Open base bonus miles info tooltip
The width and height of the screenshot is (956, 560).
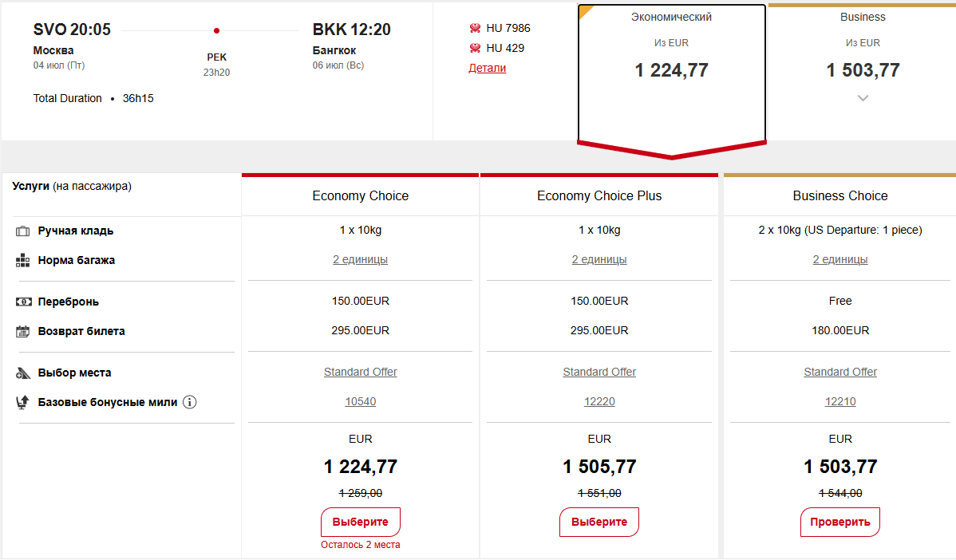click(190, 402)
